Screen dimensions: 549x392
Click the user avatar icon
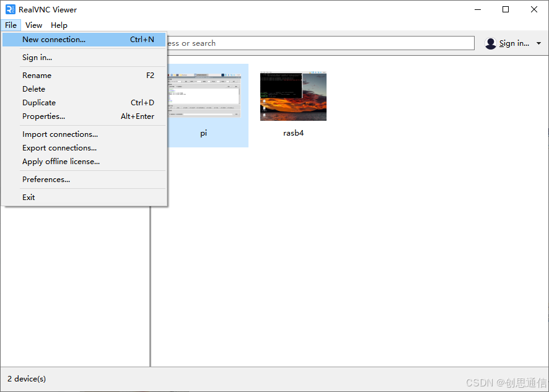(x=491, y=43)
